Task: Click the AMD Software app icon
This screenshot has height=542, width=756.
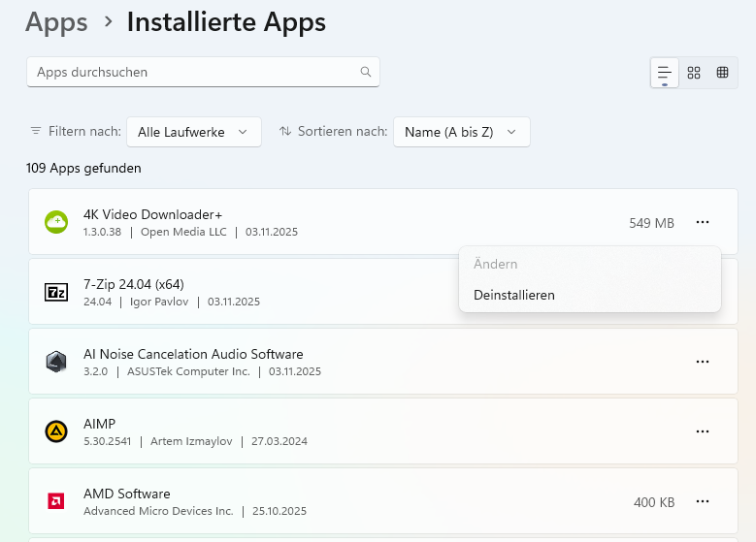Action: tap(56, 501)
